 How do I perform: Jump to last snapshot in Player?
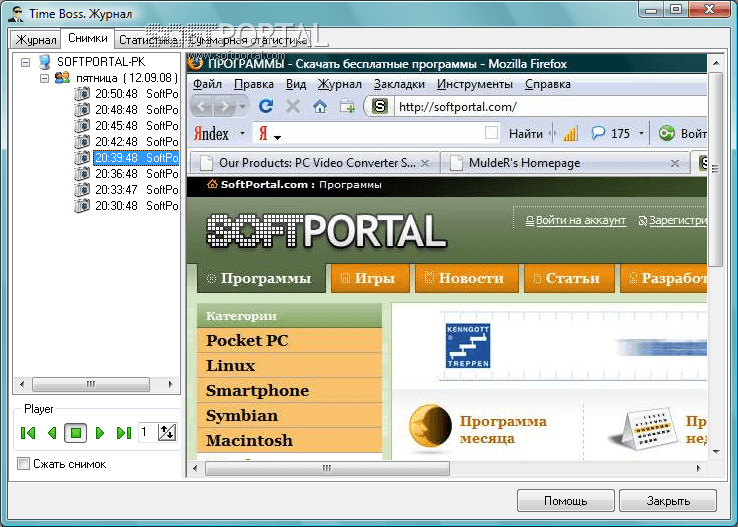pos(124,433)
